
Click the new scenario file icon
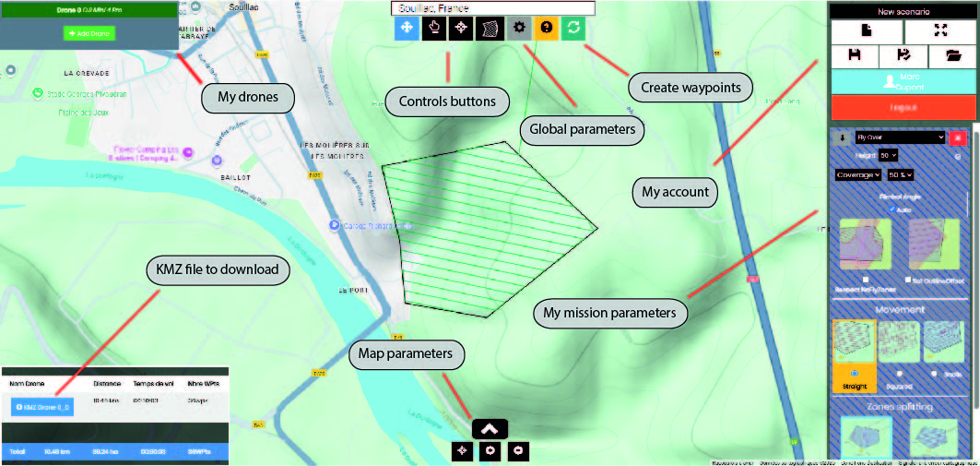[867, 30]
